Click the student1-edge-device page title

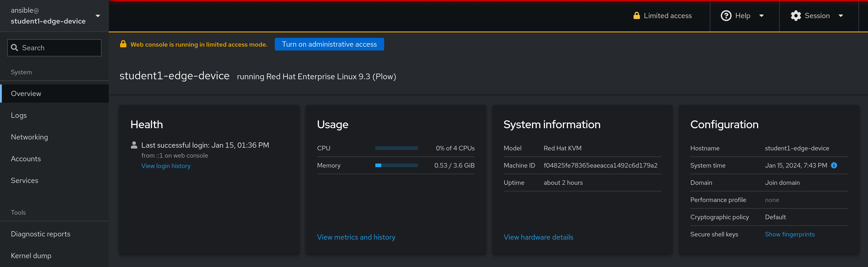pos(174,76)
